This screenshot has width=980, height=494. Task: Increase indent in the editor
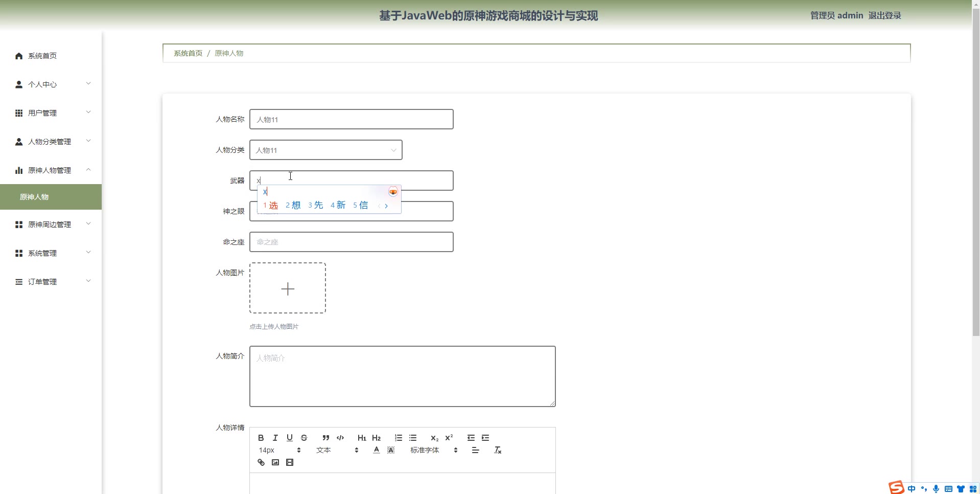point(485,438)
